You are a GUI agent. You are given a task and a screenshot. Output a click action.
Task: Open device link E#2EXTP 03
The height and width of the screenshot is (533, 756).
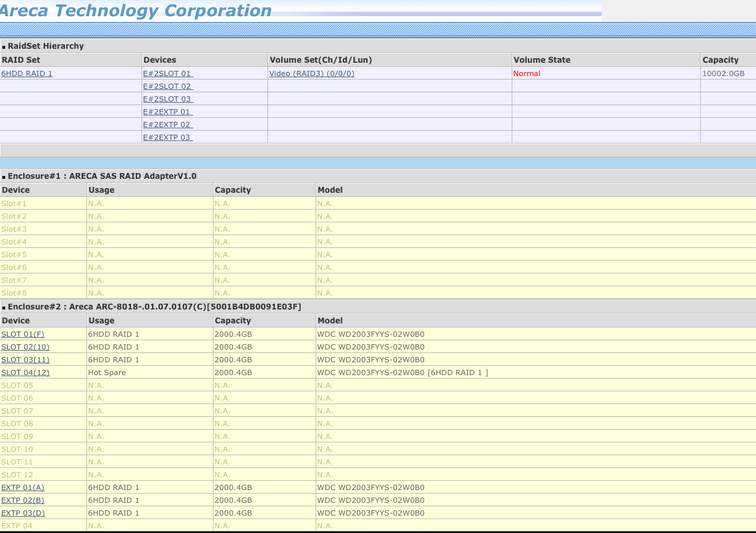tap(168, 138)
